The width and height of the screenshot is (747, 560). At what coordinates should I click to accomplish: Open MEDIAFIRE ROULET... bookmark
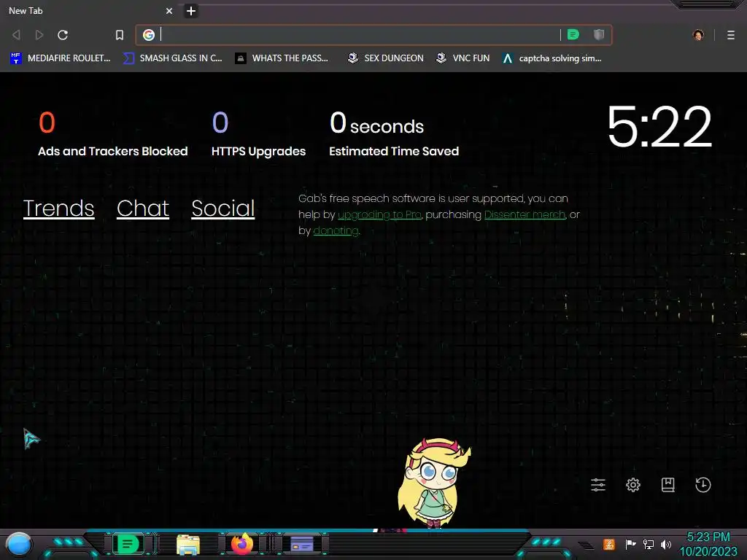tap(61, 58)
